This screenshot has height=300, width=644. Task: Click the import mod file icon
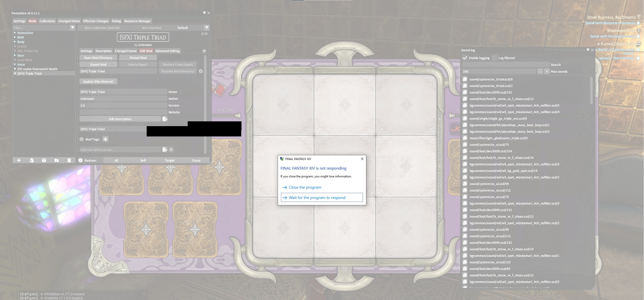point(31,160)
